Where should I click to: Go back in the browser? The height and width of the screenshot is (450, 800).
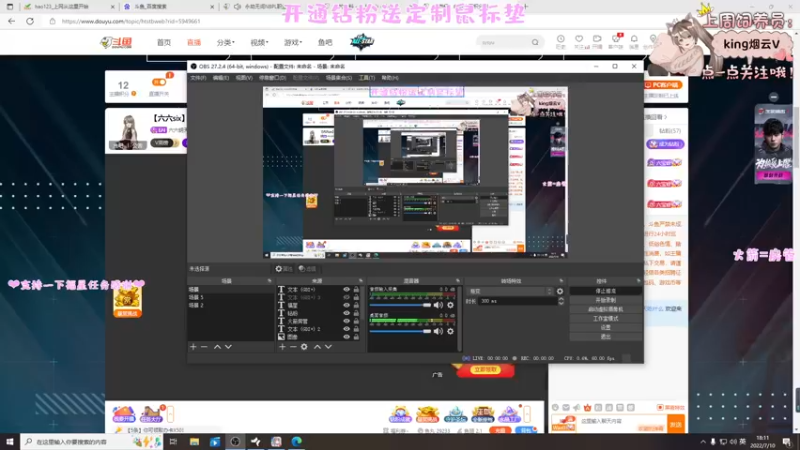click(12, 21)
